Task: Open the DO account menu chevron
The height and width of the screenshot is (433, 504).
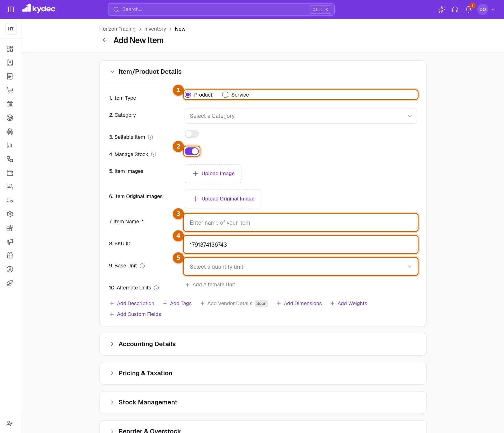Action: click(x=493, y=9)
